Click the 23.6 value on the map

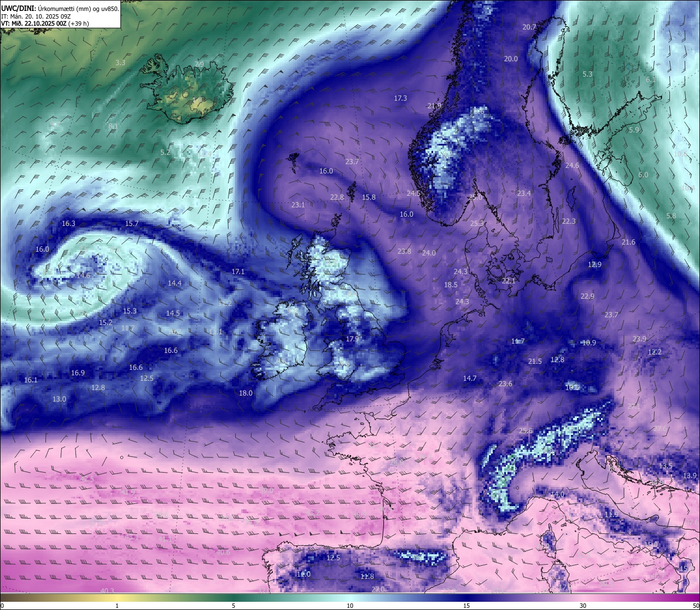point(505,384)
